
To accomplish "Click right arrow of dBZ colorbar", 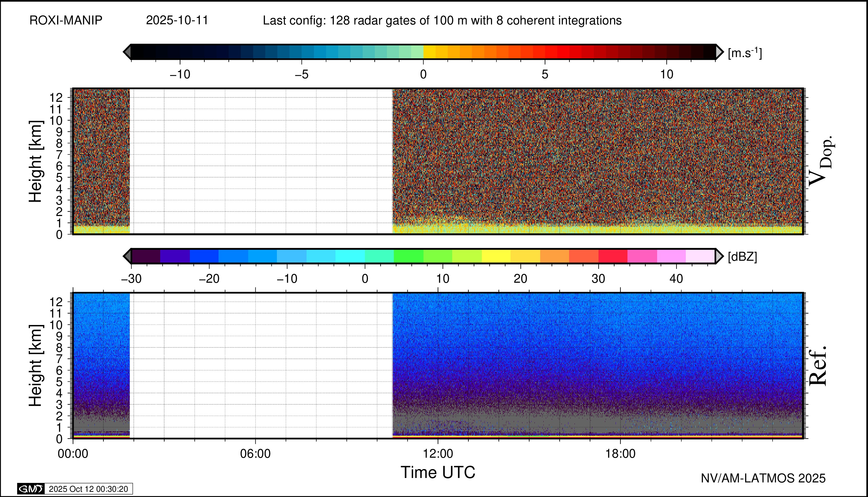I will point(719,256).
